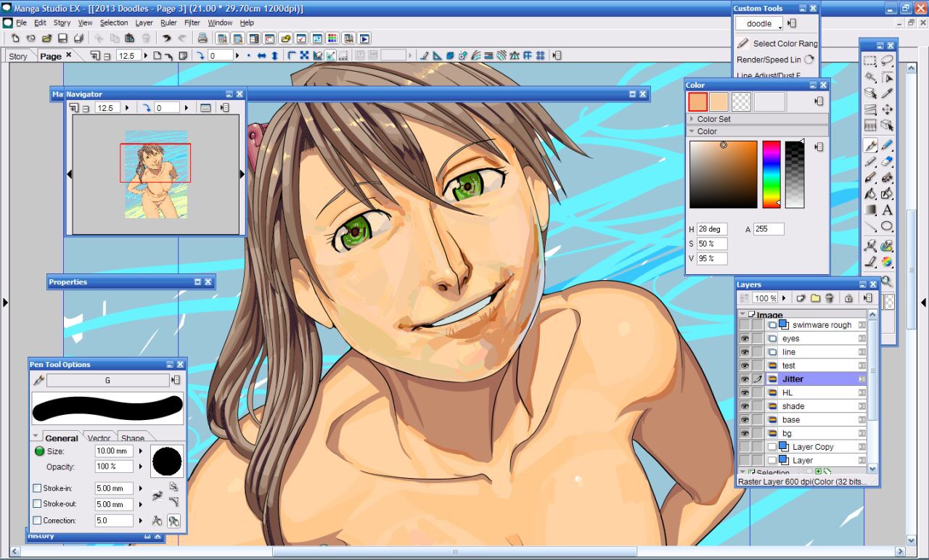Click Render/Speed Lines custom tool

coord(775,59)
